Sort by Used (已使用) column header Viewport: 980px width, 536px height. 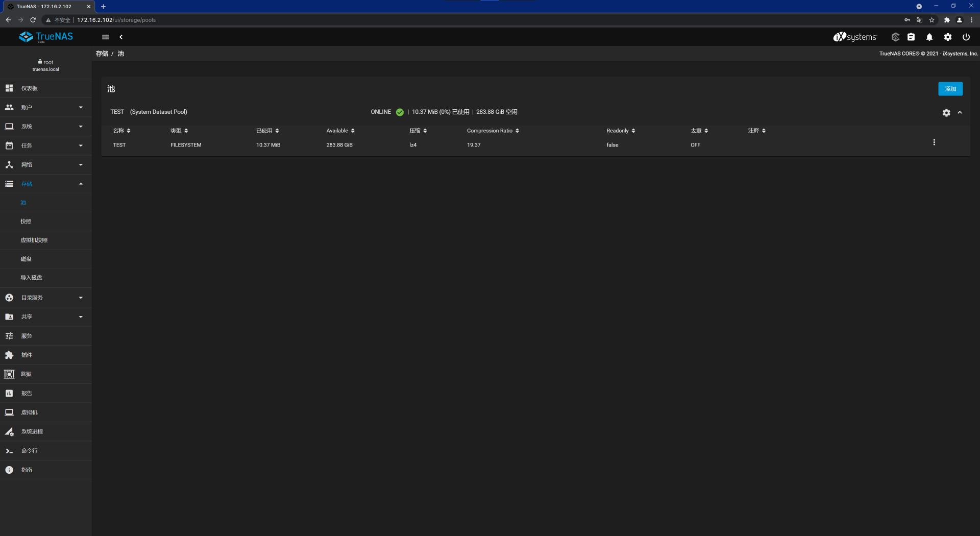pos(267,131)
